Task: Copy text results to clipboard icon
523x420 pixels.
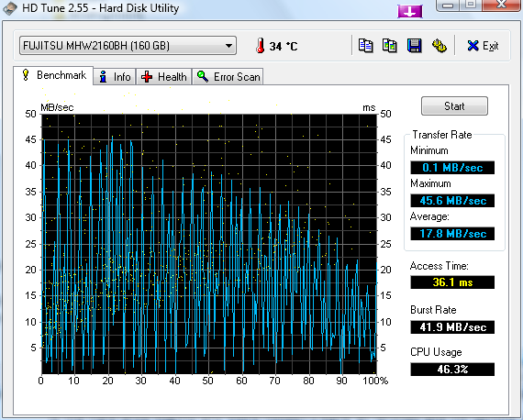Action: click(x=365, y=46)
